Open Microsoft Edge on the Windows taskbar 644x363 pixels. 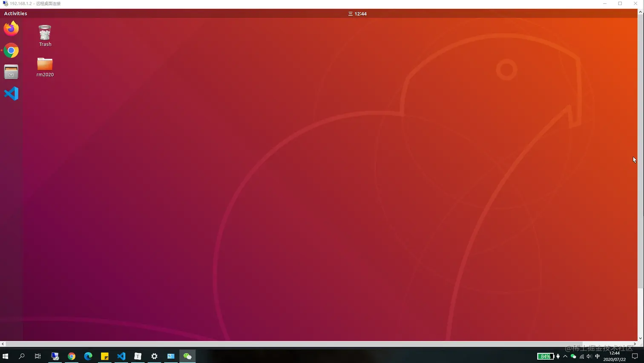pyautogui.click(x=88, y=356)
